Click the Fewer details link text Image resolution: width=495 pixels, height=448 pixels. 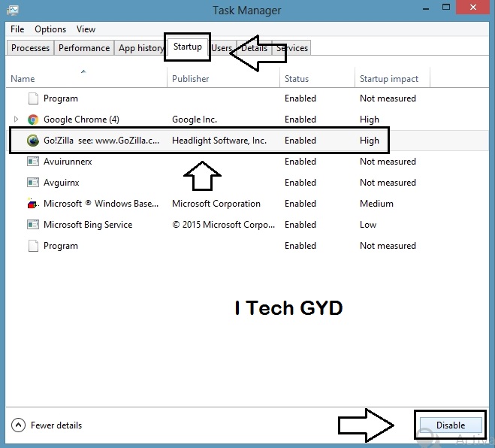(x=56, y=425)
